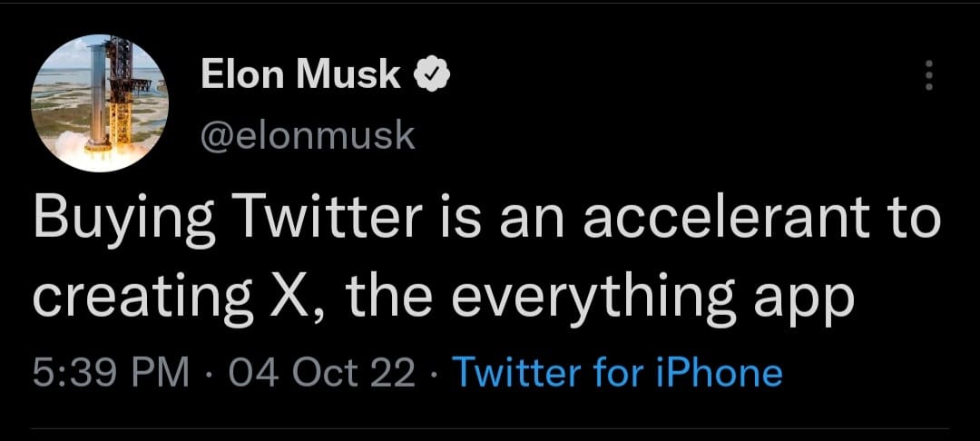
Task: Click the launch tower inside the avatar
Action: (119, 91)
